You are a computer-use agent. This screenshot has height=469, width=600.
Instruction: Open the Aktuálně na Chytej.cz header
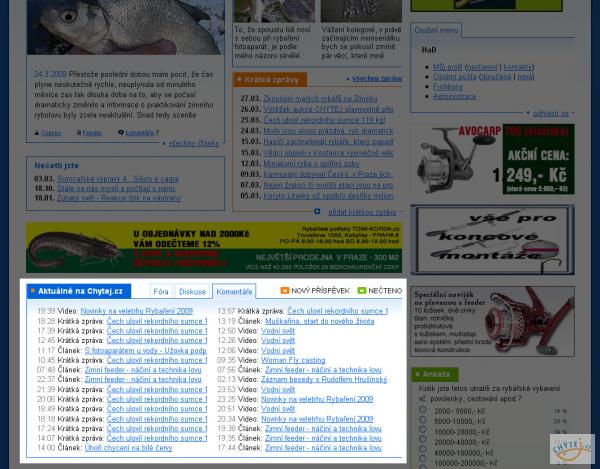point(79,291)
